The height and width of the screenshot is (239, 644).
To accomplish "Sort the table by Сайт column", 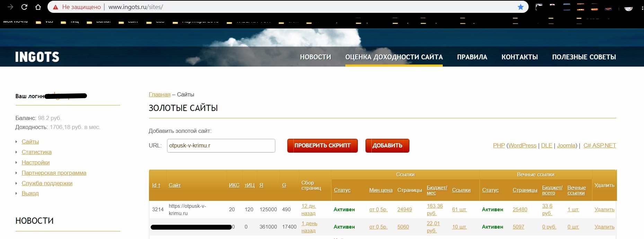I will [175, 185].
